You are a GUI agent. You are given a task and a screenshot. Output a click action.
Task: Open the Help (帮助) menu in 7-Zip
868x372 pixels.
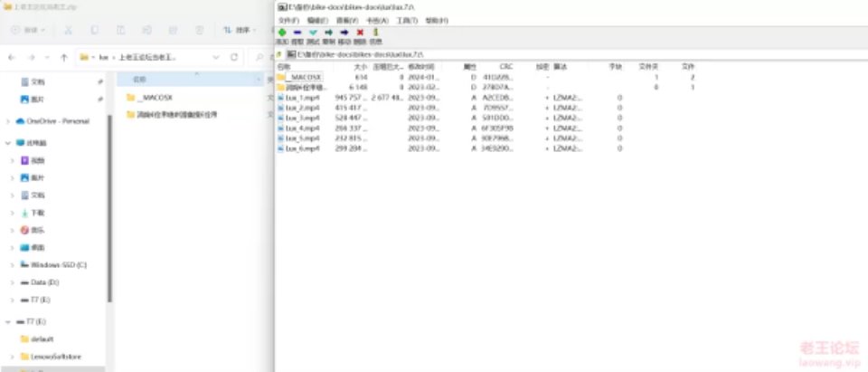tap(436, 21)
